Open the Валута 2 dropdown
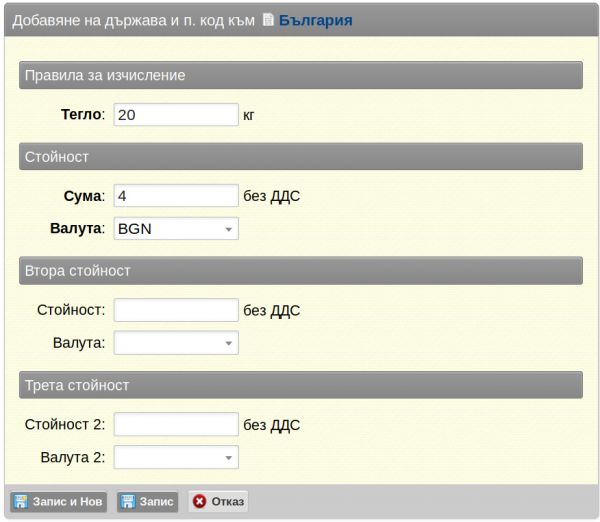This screenshot has height=522, width=600. pos(176,457)
